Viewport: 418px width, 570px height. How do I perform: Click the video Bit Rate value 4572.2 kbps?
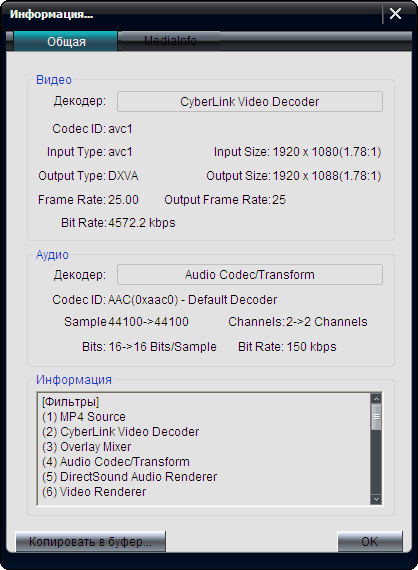click(x=142, y=222)
